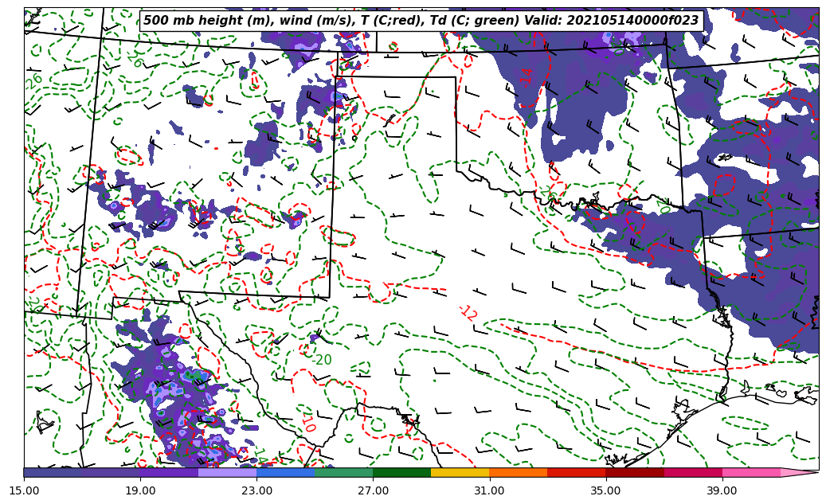
Task: Select the 31.00 colorbar tick label
Action: pyautogui.click(x=489, y=491)
